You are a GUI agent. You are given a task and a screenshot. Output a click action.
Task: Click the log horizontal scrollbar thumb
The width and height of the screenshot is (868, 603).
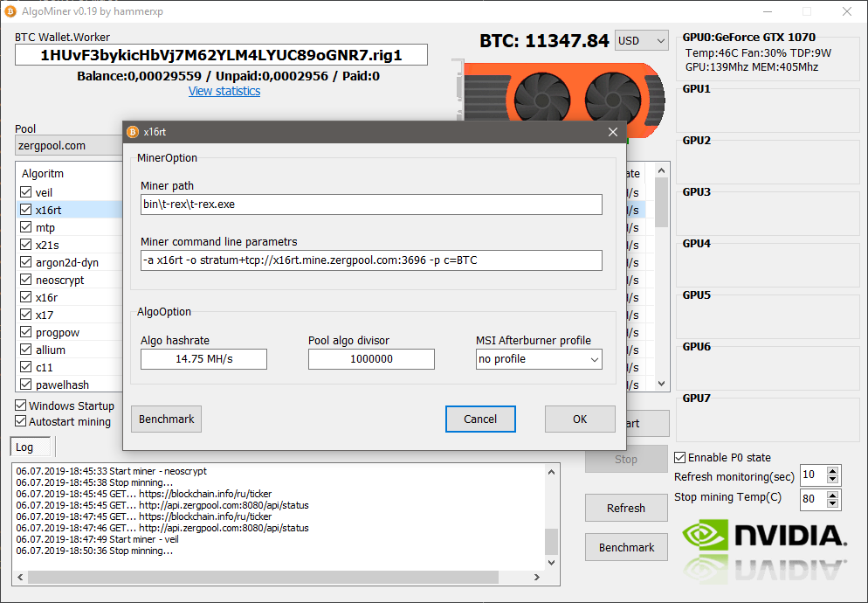click(263, 577)
